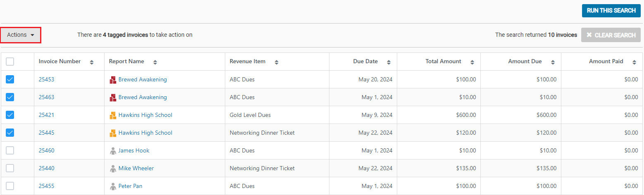Sort by Revenue Item using its sort arrows
The width and height of the screenshot is (644, 195).
click(x=277, y=62)
